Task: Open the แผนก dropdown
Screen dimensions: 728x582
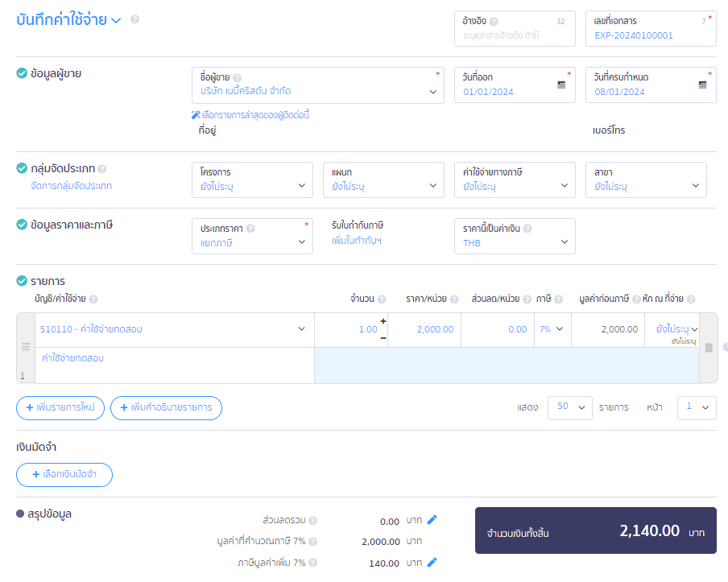Action: (384, 180)
